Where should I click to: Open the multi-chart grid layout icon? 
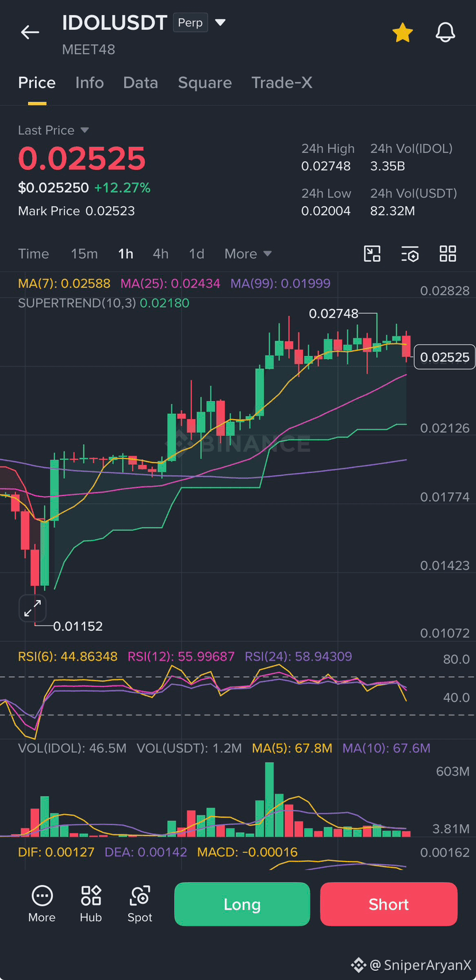(x=448, y=254)
